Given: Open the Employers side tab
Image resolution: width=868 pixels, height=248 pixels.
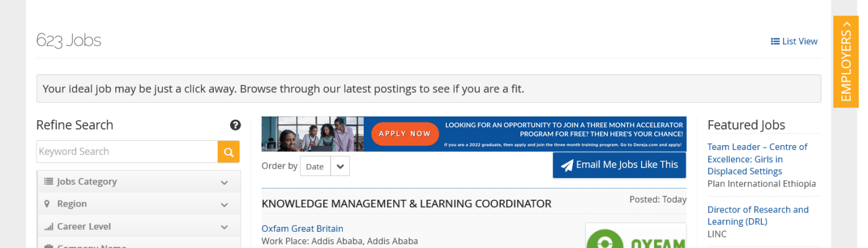Looking at the screenshot, I should [846, 61].
